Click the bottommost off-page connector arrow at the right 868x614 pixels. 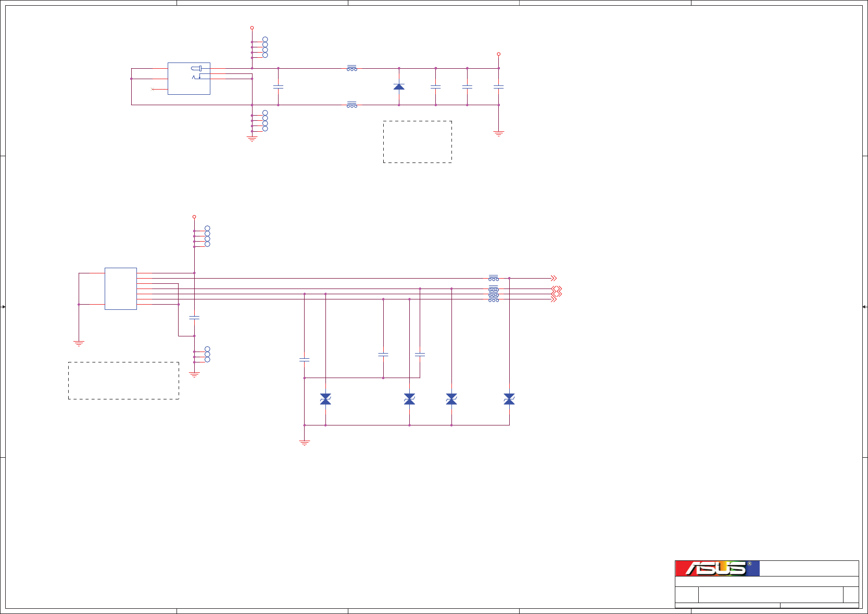pyautogui.click(x=554, y=299)
